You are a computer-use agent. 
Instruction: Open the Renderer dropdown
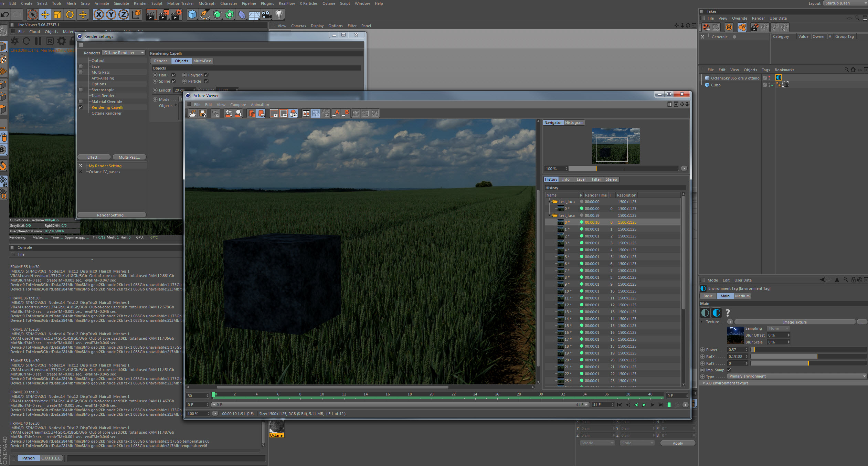[x=123, y=53]
